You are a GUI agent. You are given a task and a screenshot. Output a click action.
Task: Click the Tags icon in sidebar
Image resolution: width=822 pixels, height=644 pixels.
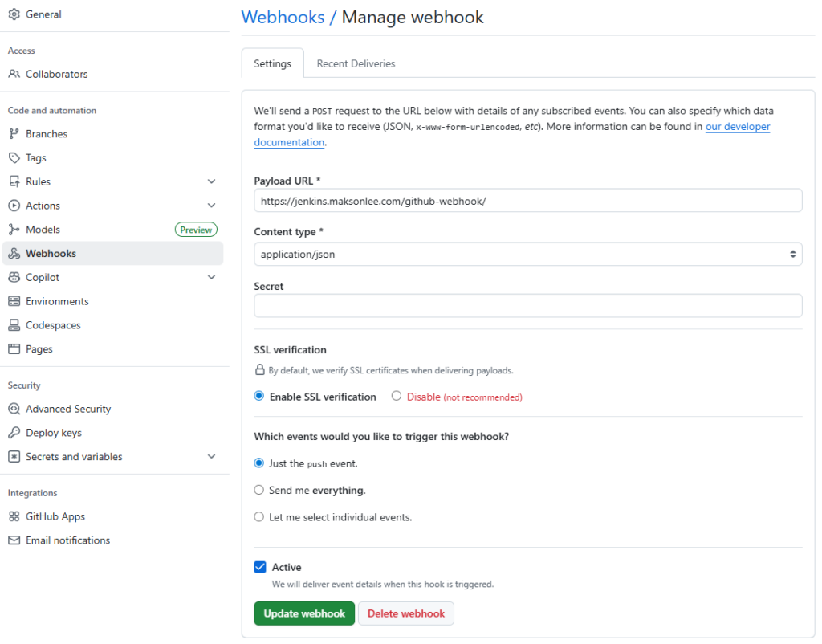click(14, 158)
